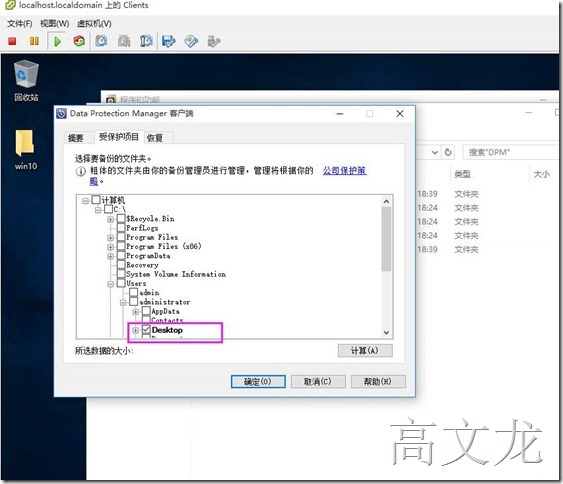Open the 虚拟机(V) menu
The height and width of the screenshot is (484, 563).
pyautogui.click(x=94, y=24)
